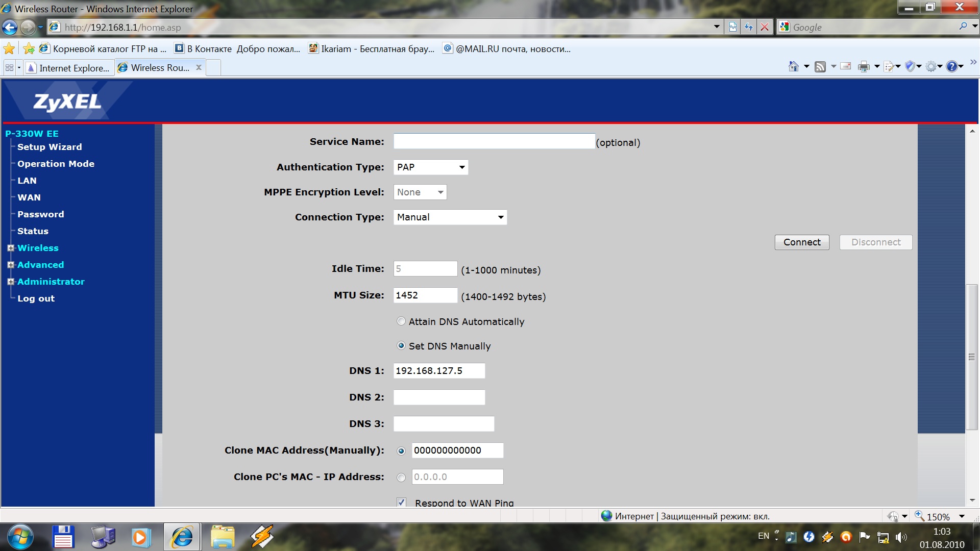Image resolution: width=980 pixels, height=551 pixels.
Task: Select Attain DNS Automatically radio button
Action: (401, 321)
